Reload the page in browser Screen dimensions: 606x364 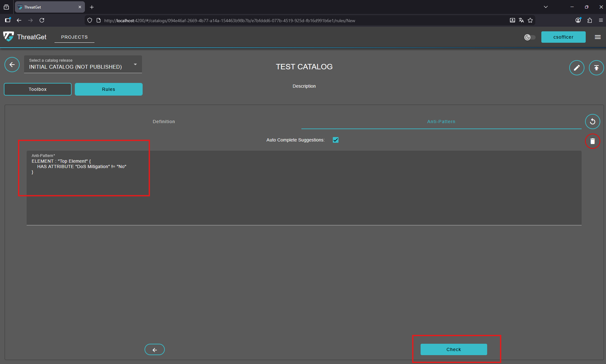coord(42,20)
